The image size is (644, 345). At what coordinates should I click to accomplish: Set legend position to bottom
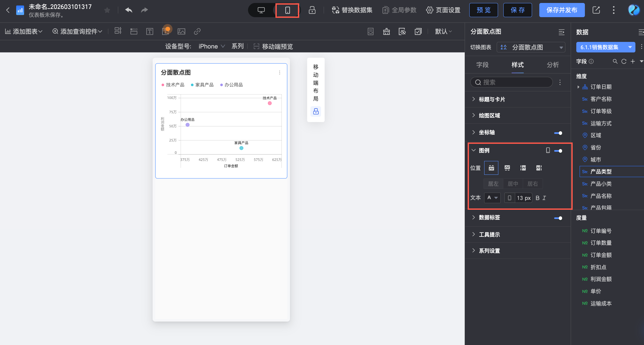pyautogui.click(x=507, y=168)
